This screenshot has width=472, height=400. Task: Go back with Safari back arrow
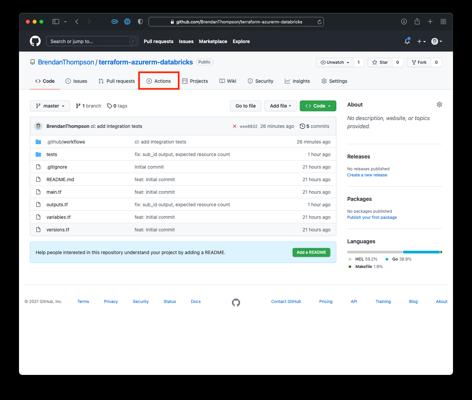pyautogui.click(x=77, y=22)
